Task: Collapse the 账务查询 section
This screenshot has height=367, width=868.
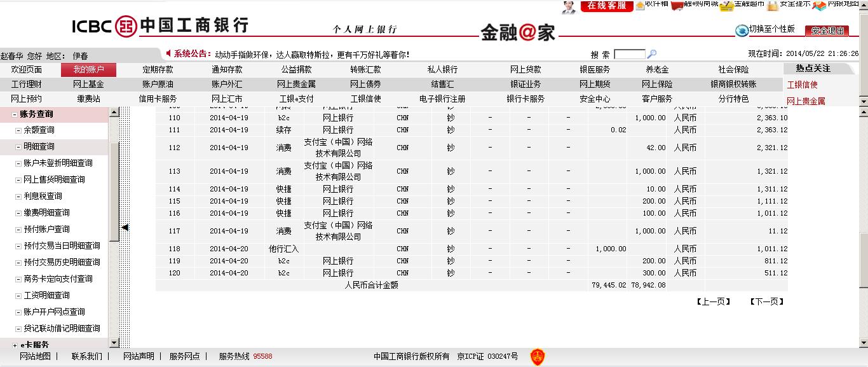Action: tap(14, 114)
